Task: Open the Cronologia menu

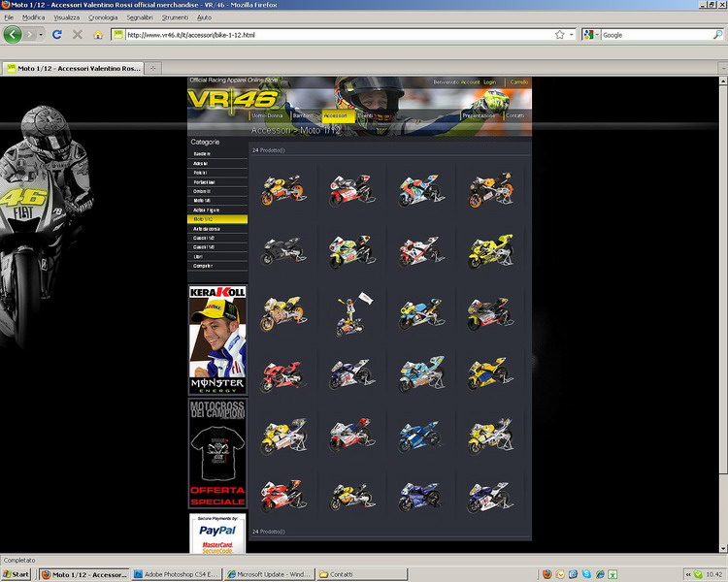Action: (103, 17)
